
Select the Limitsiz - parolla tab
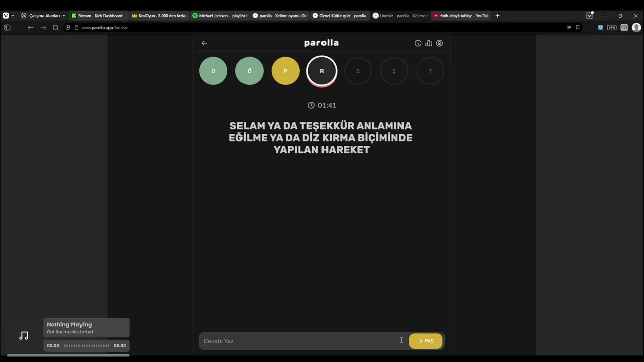click(400, 16)
